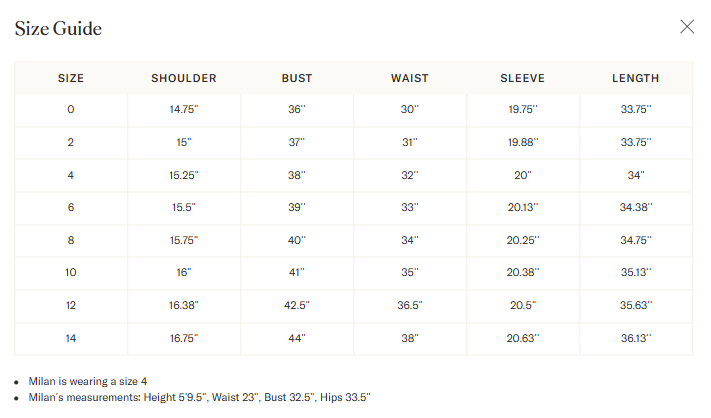Select Milan's measurements text line
The height and width of the screenshot is (418, 711).
pos(200,398)
